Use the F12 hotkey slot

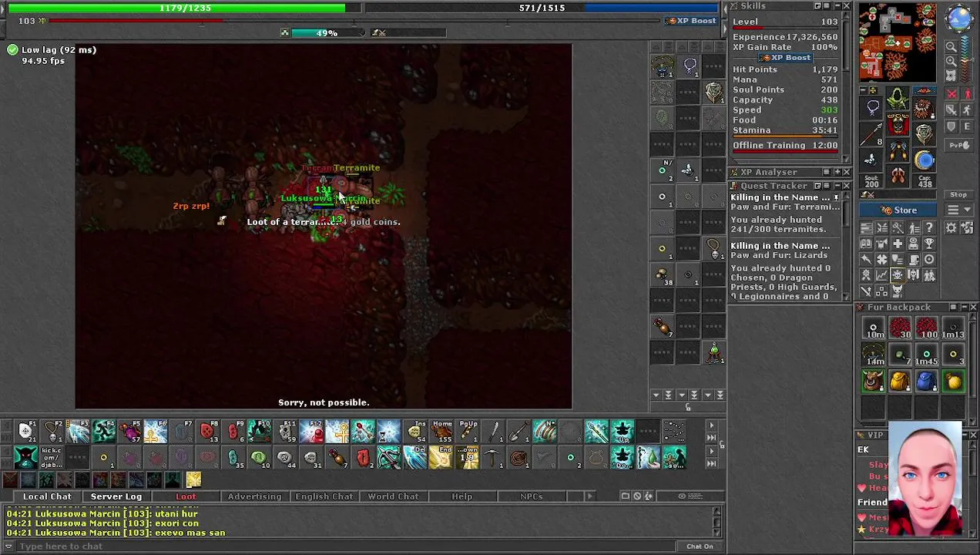pos(313,432)
